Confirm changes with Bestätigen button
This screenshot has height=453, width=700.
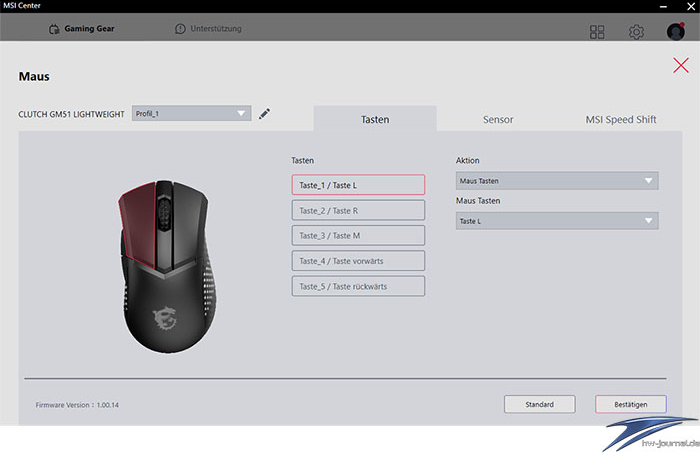click(x=630, y=404)
